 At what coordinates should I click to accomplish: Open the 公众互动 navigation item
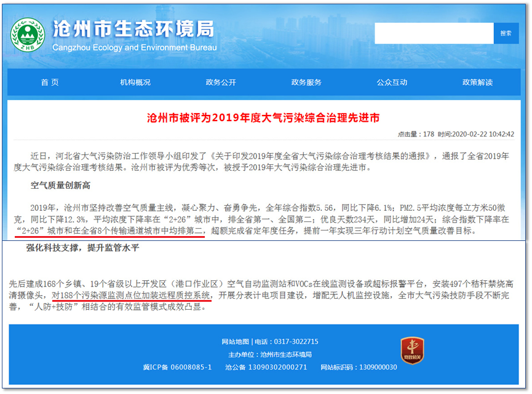pos(392,82)
